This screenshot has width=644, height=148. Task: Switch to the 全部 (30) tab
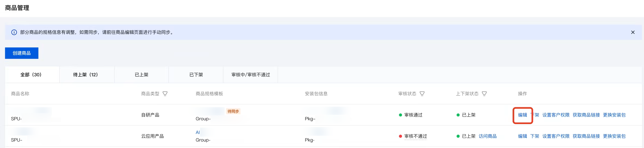[x=31, y=75]
